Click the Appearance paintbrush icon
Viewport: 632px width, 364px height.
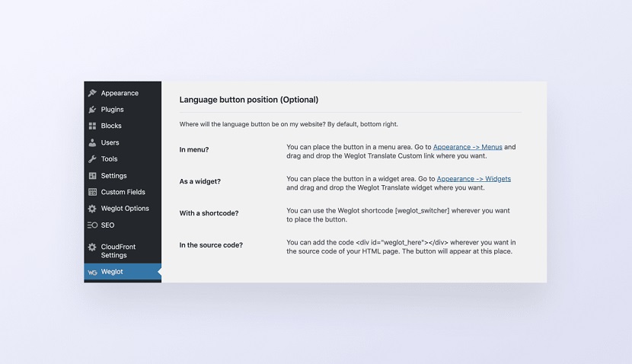coord(92,93)
